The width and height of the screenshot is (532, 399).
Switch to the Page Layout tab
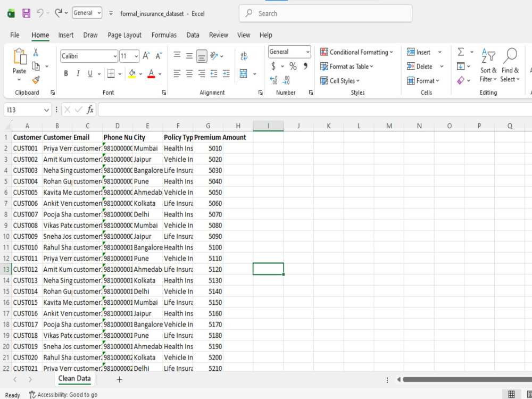coord(124,35)
